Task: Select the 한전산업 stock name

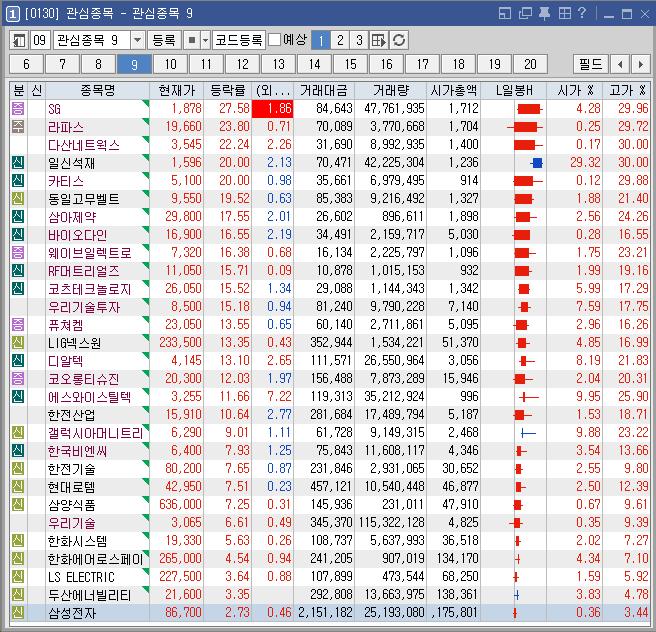Action: [x=72, y=415]
